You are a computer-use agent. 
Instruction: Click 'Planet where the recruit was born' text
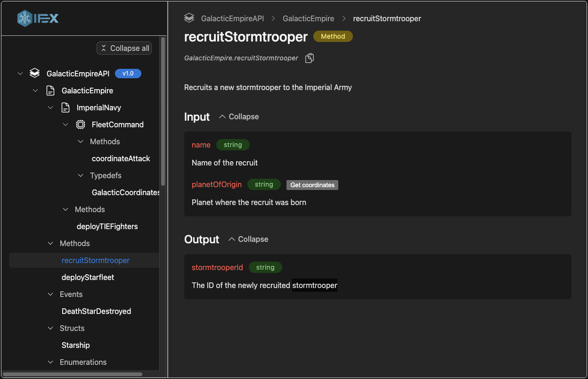pos(249,202)
